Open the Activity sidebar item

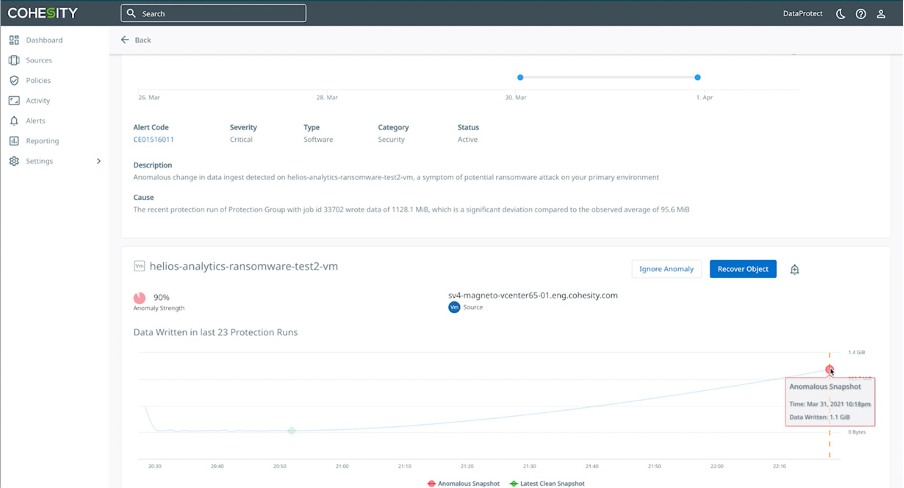click(x=37, y=100)
